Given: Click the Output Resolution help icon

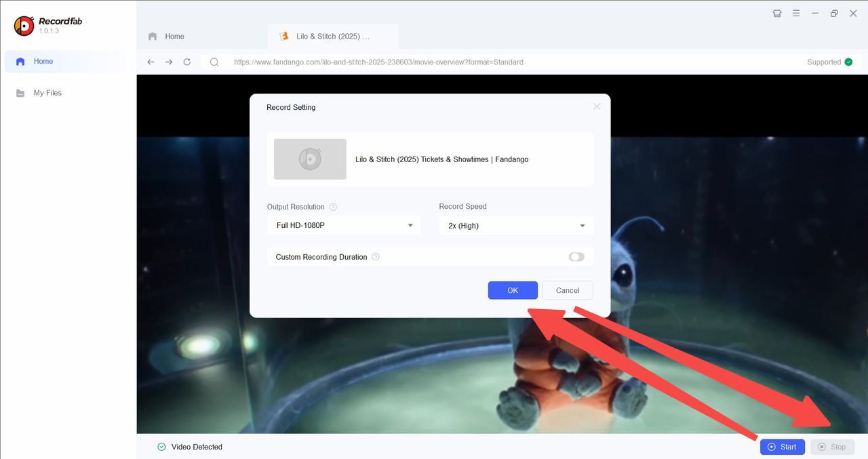Looking at the screenshot, I should point(333,207).
